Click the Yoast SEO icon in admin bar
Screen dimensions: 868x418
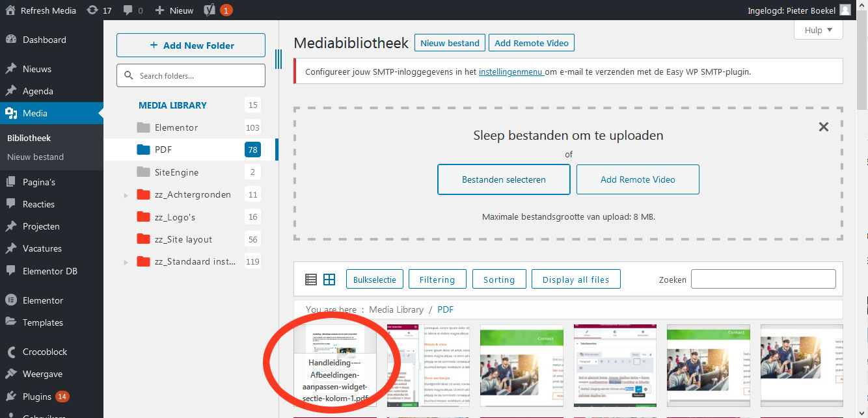[210, 10]
